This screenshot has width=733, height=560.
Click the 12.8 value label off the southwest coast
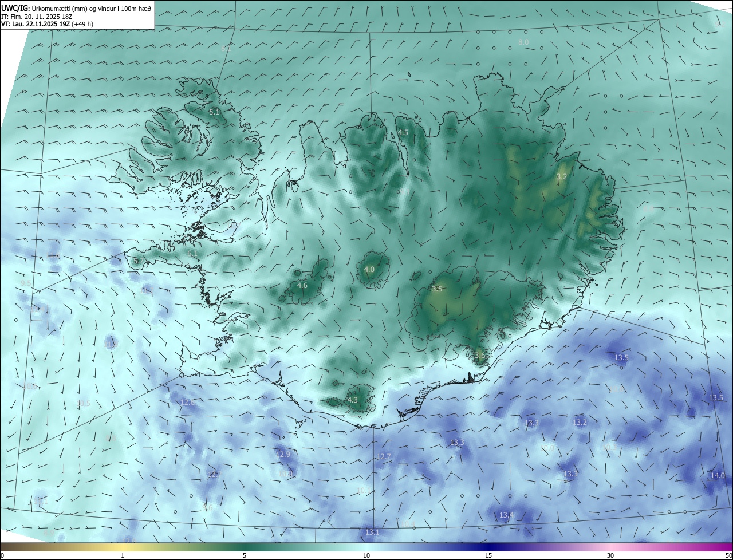188,402
